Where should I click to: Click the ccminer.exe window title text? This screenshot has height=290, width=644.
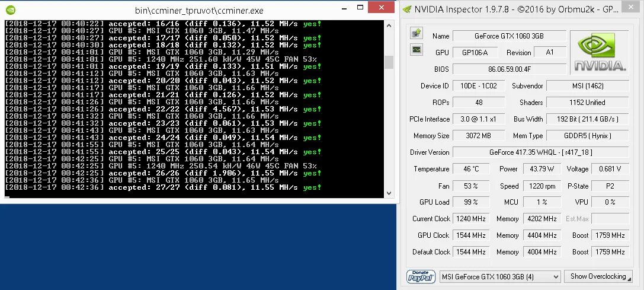[x=199, y=11]
